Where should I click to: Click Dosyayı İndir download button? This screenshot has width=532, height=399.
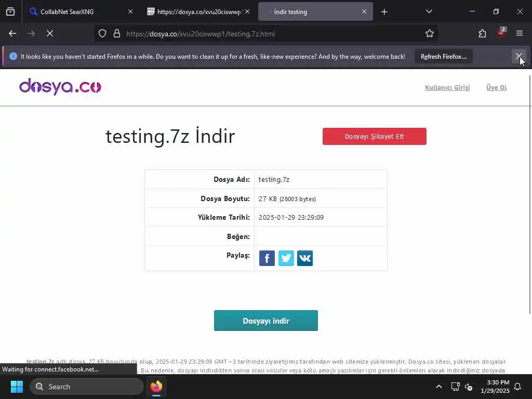click(x=265, y=321)
